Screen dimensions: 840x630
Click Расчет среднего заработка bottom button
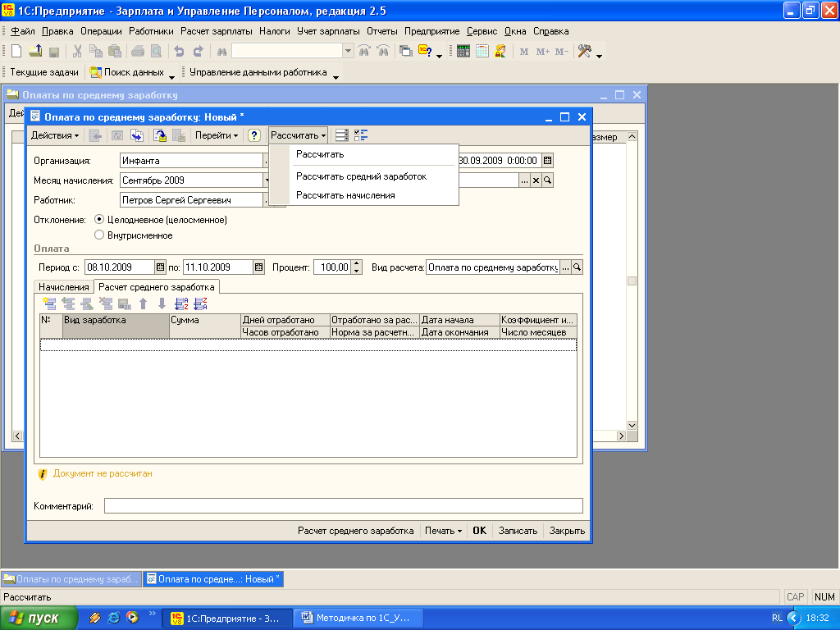356,531
